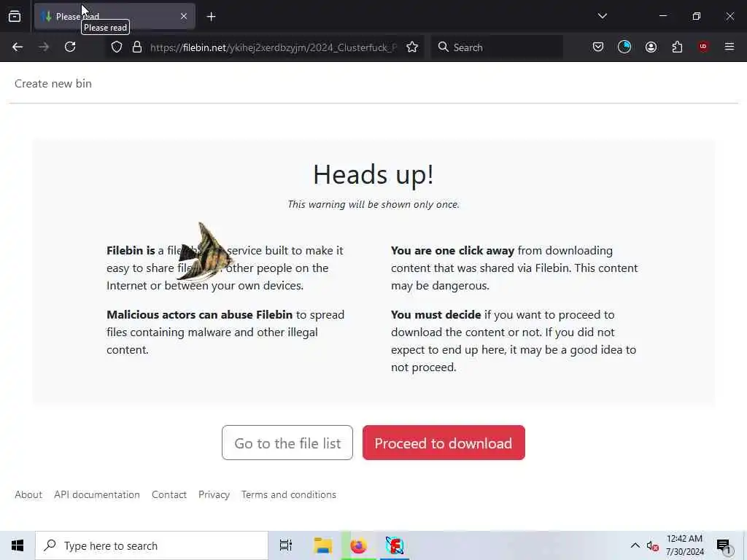Open Firefox account profile icon
The image size is (747, 560).
651,47
